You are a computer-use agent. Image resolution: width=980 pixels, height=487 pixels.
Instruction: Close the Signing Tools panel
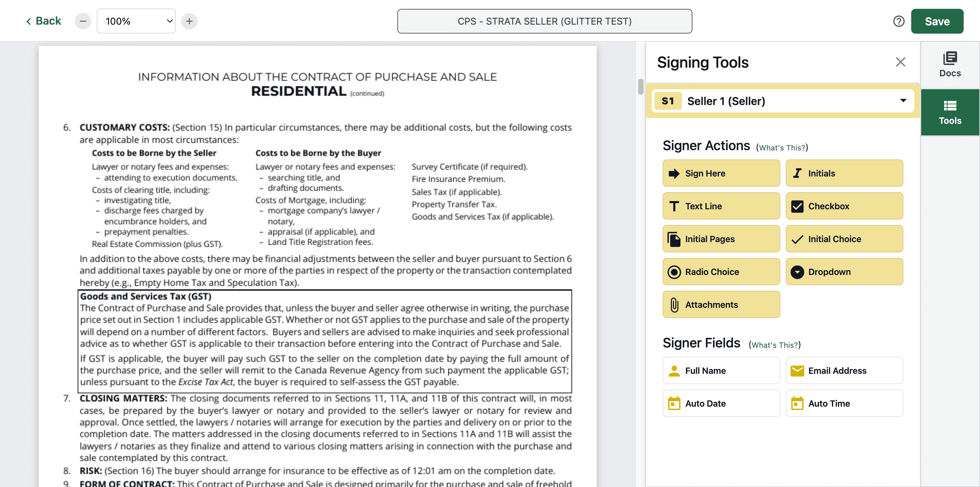(x=900, y=62)
